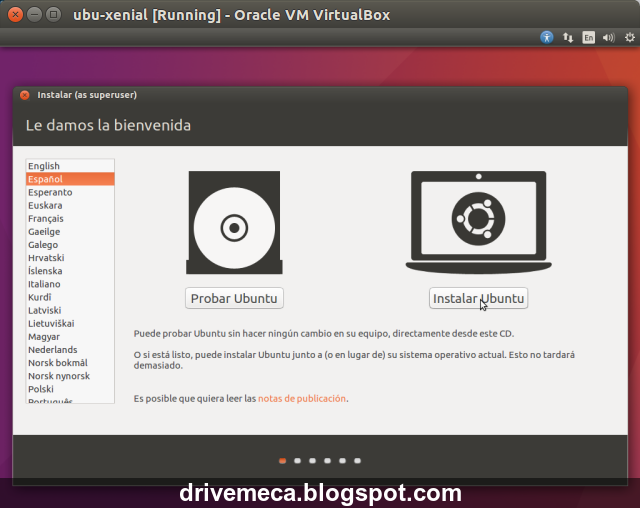Image resolution: width=640 pixels, height=508 pixels.
Task: Select Euskara in the language list
Action: (70, 205)
